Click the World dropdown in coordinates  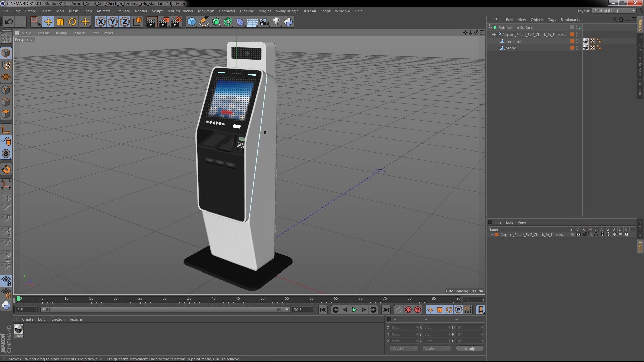pyautogui.click(x=402, y=348)
